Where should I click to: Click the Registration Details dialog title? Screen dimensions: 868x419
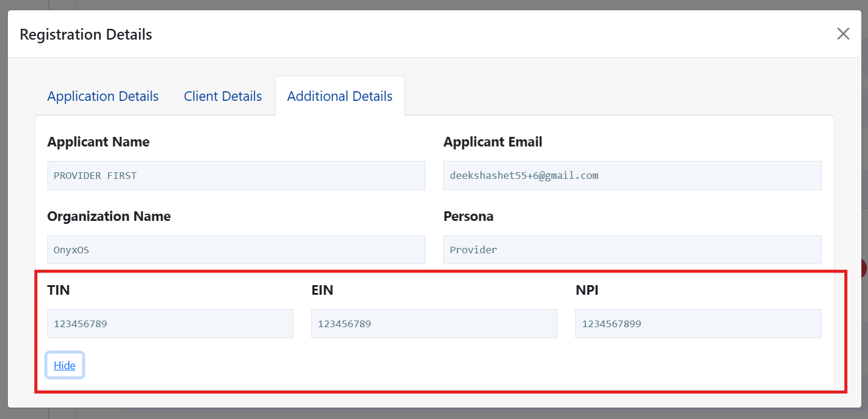coord(86,35)
